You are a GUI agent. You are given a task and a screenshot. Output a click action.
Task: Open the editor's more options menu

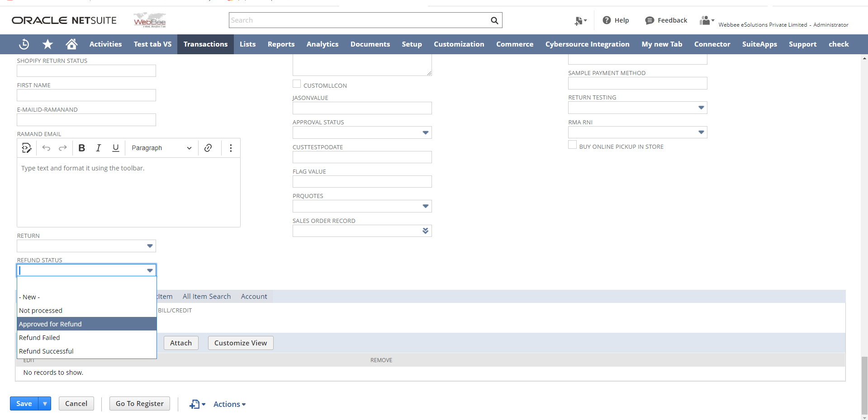coord(231,148)
